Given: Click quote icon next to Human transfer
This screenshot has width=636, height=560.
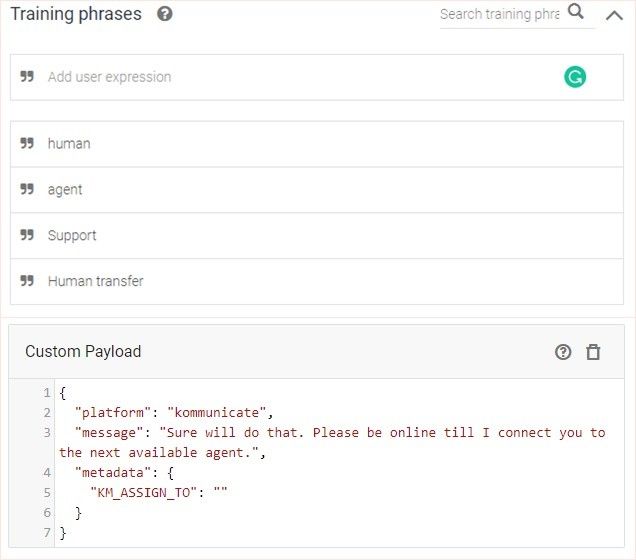Looking at the screenshot, I should pyautogui.click(x=27, y=281).
